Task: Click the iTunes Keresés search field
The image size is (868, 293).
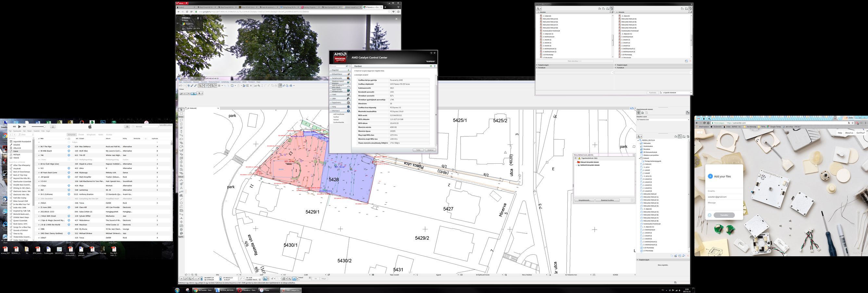Action: (145, 127)
